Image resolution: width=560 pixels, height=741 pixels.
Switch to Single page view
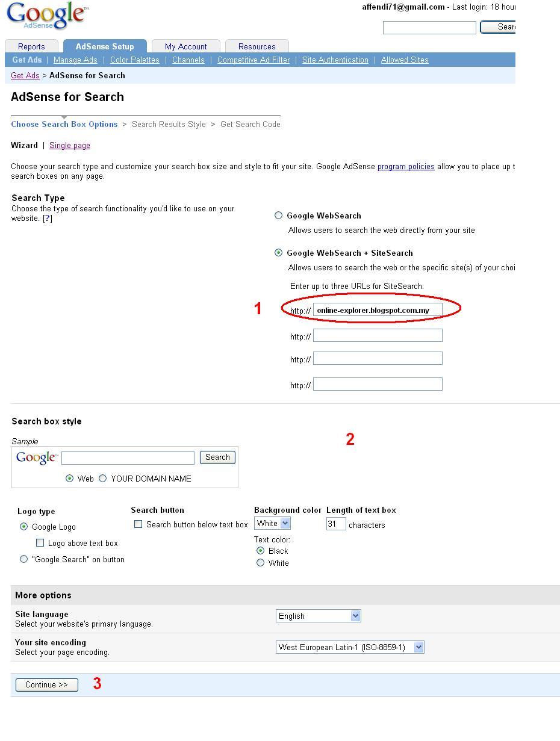pyautogui.click(x=70, y=145)
